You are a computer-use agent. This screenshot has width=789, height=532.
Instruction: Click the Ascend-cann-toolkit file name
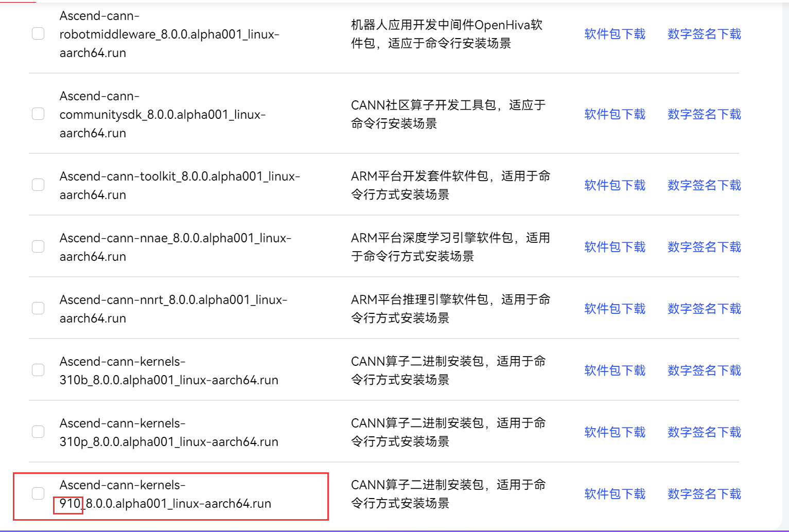point(180,186)
